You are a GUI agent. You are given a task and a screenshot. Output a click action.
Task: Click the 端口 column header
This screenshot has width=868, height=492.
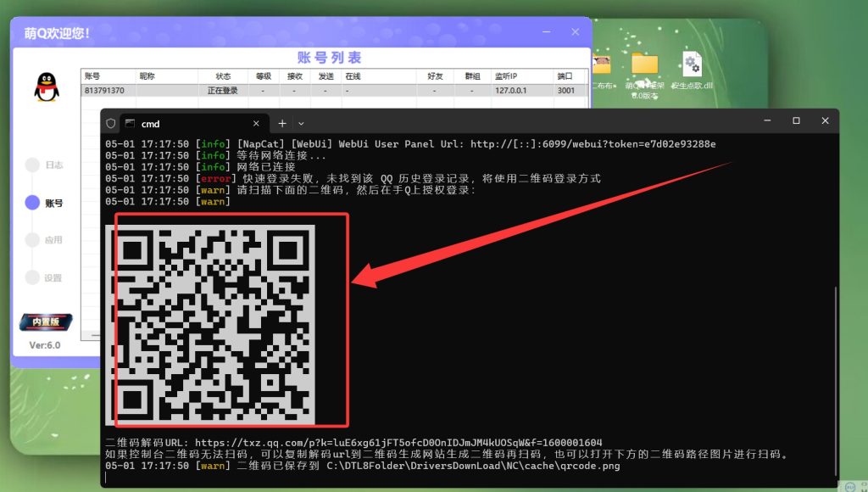570,76
